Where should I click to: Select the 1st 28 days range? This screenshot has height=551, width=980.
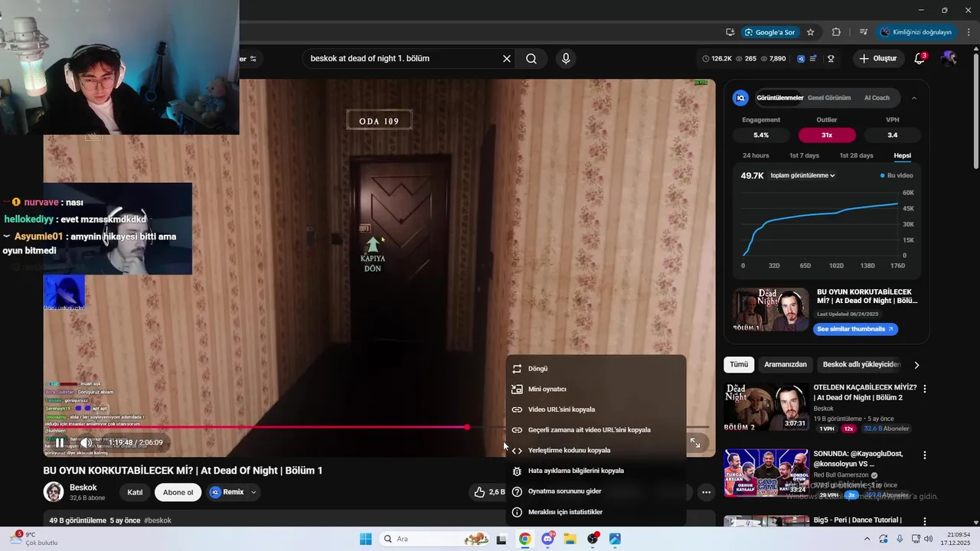pos(856,155)
